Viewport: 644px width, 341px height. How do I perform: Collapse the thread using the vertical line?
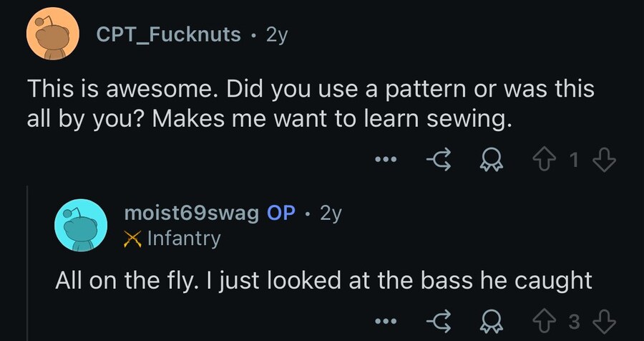coord(27,263)
